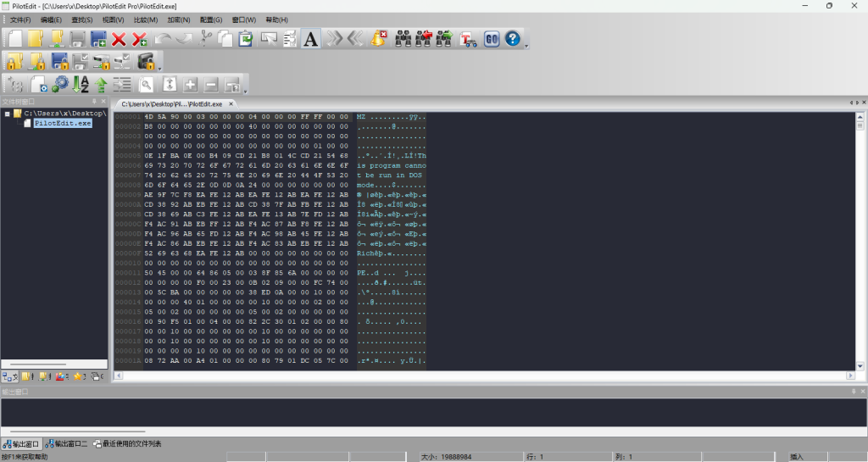The image size is (868, 462).
Task: Open the 文件(F) menu
Action: pyautogui.click(x=20, y=19)
